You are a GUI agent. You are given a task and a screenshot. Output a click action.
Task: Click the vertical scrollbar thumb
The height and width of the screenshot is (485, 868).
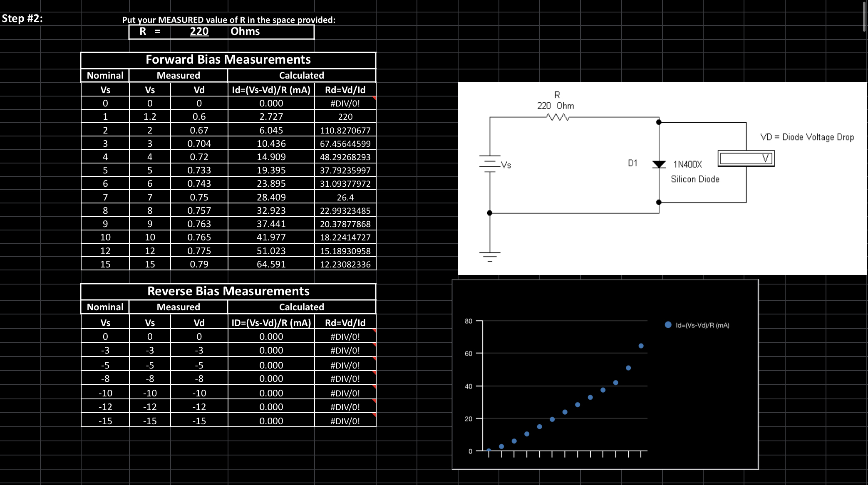click(x=864, y=16)
